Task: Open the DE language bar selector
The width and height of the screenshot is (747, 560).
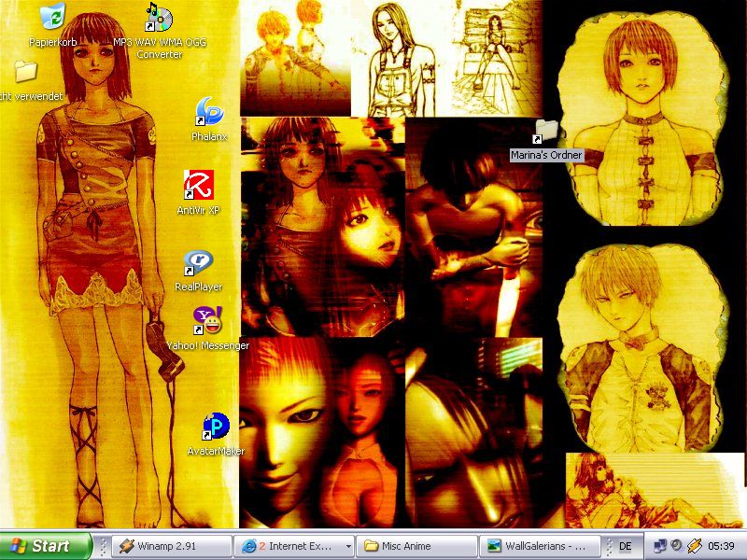Action: (x=625, y=546)
